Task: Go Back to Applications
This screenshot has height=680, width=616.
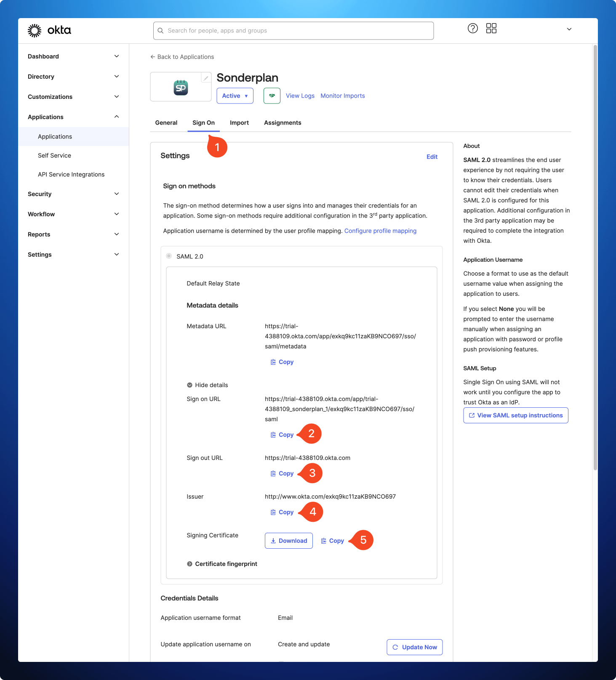Action: 182,57
